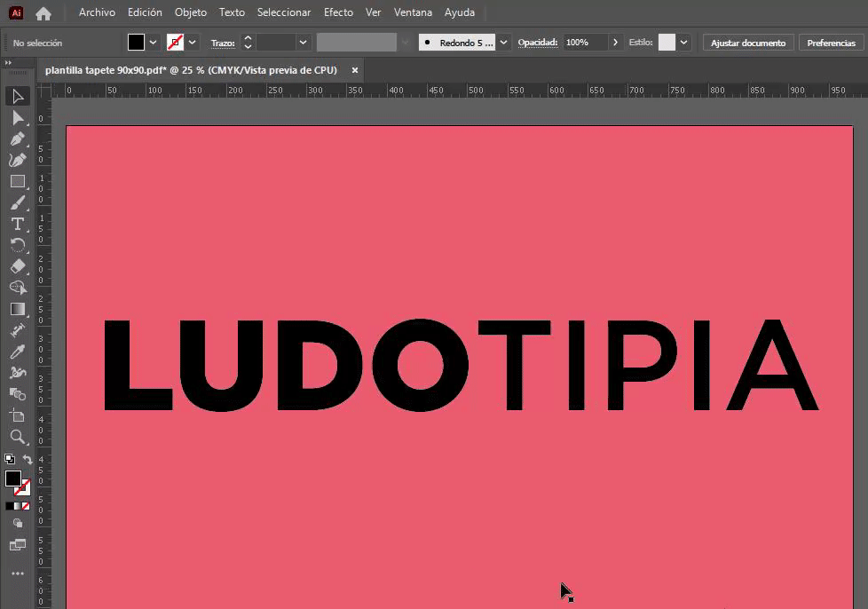Click the Illustrator Ai logo
868x609 pixels.
click(16, 12)
